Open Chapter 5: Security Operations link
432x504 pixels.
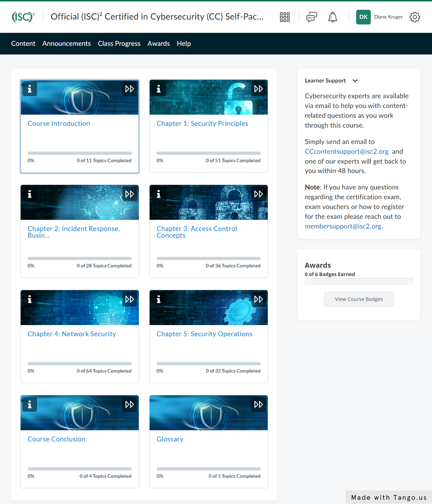pos(204,334)
